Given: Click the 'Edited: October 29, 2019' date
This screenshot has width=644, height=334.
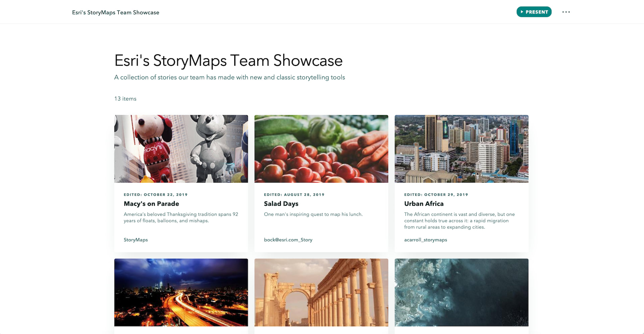Looking at the screenshot, I should coord(436,195).
